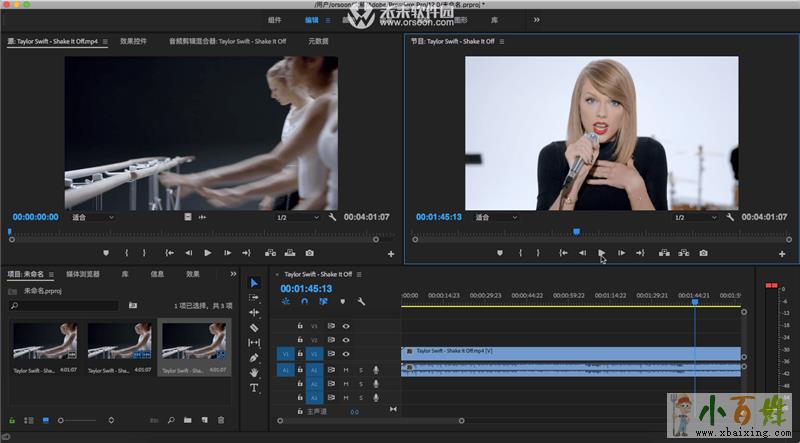Mute the A1 audio track
The height and width of the screenshot is (443, 800).
click(346, 369)
